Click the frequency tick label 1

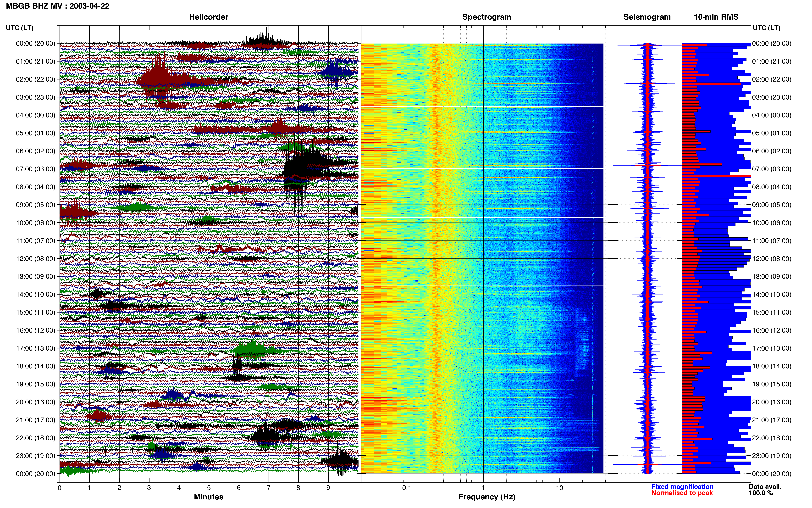[483, 487]
